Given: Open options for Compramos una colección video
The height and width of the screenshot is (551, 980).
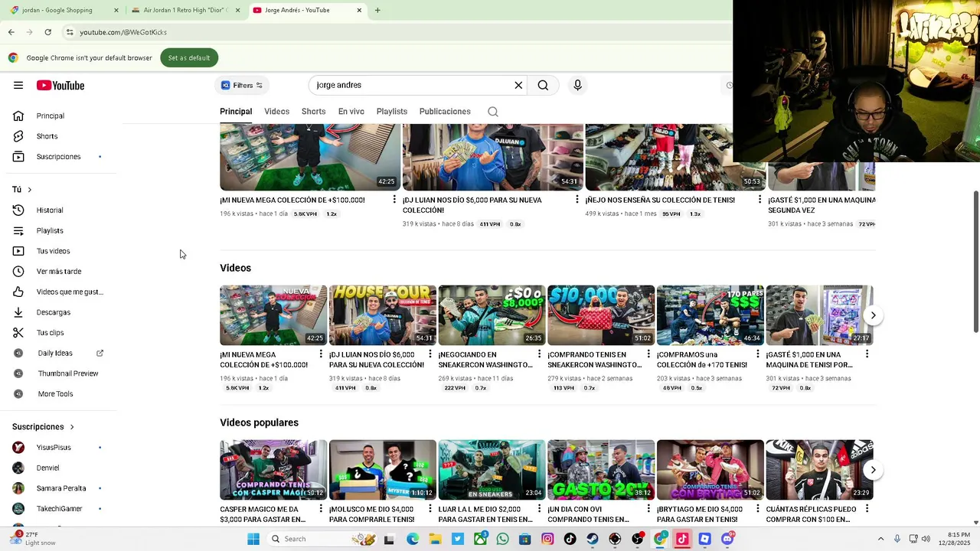Looking at the screenshot, I should coord(758,354).
